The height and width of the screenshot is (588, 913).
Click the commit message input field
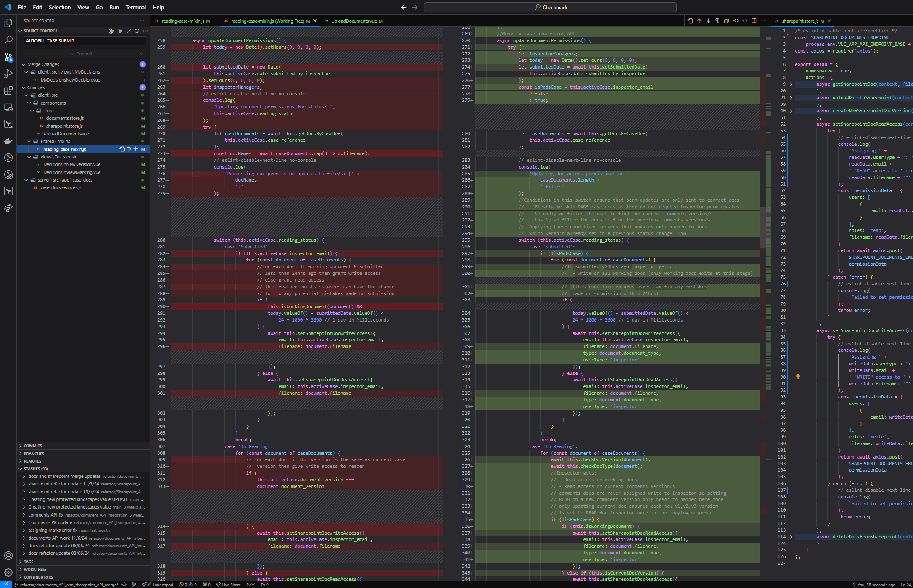click(84, 41)
